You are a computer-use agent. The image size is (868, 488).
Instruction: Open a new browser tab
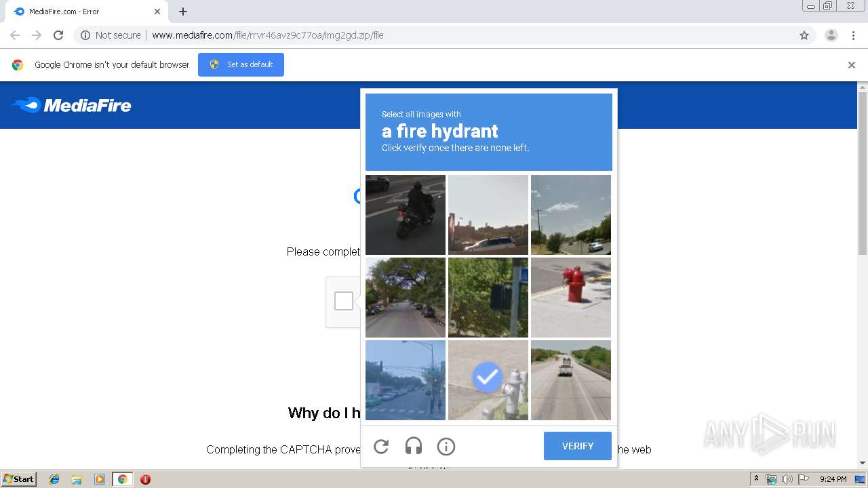[x=183, y=12]
